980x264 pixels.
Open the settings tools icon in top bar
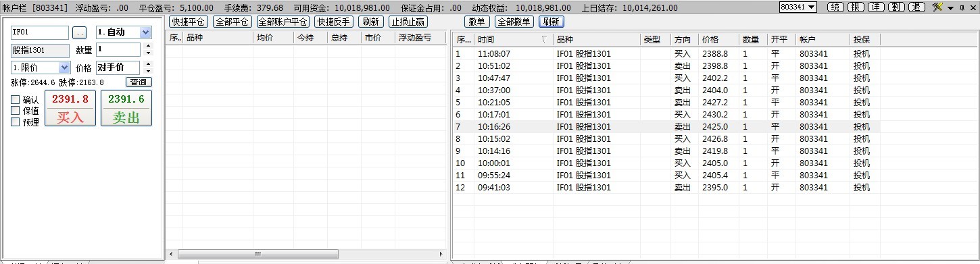pos(937,7)
